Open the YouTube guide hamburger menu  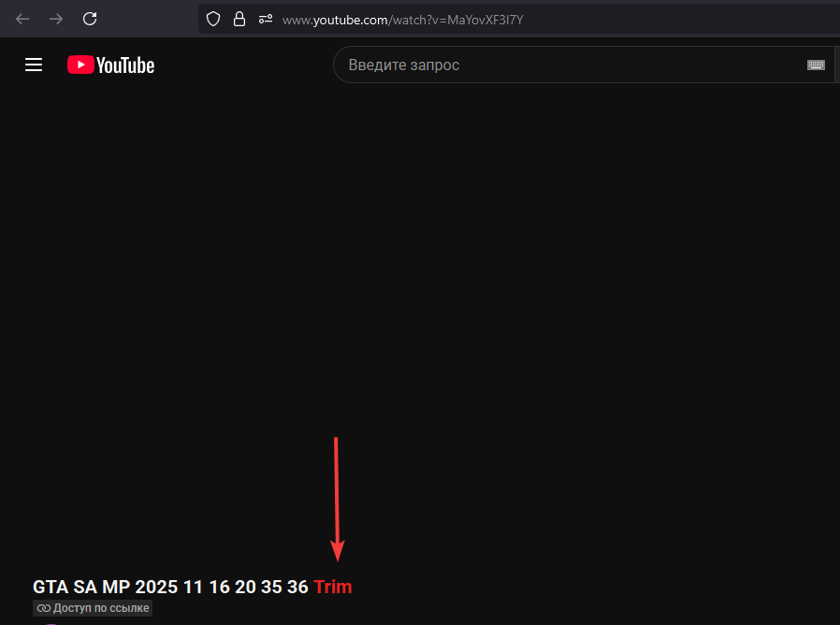click(34, 65)
